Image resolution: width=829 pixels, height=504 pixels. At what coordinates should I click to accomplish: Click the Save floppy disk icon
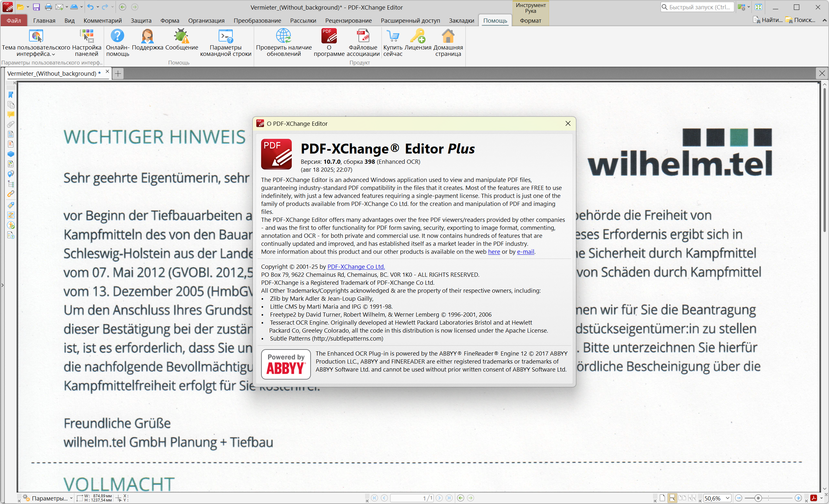click(36, 7)
